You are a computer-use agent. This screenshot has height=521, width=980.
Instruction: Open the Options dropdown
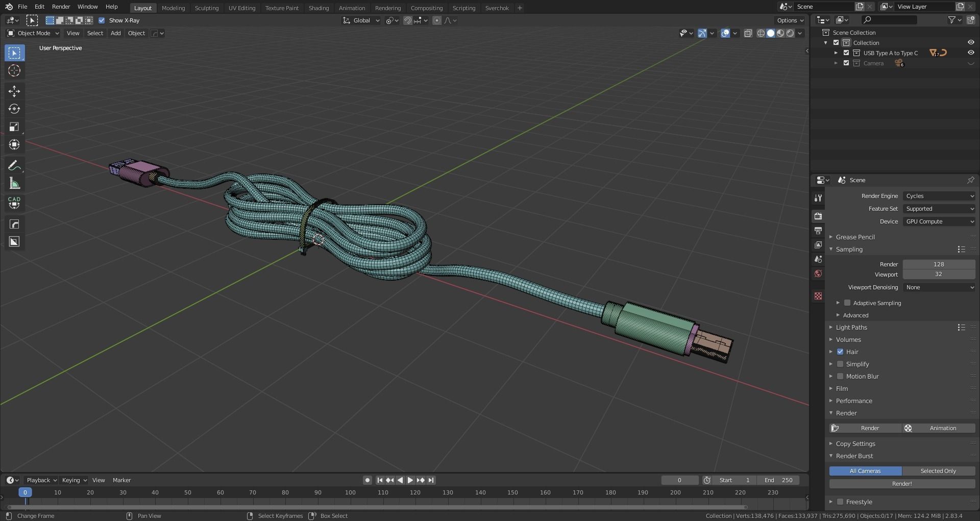pos(790,20)
